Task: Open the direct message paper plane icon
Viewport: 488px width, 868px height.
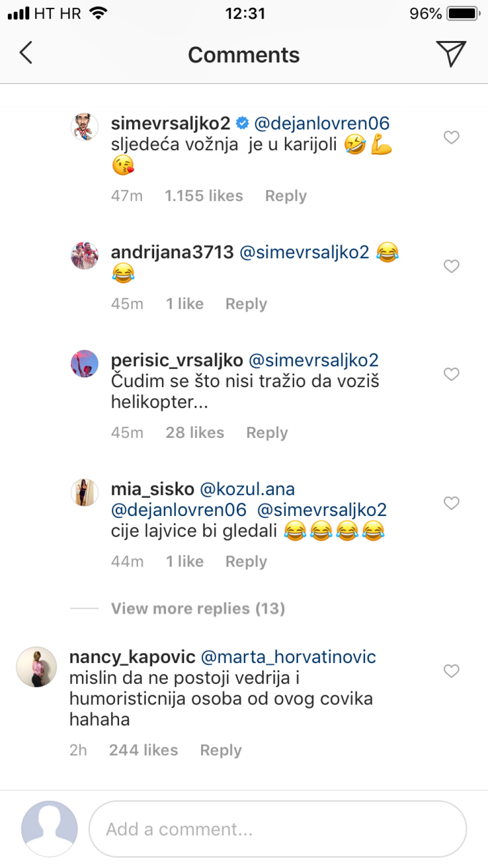Action: click(x=451, y=53)
